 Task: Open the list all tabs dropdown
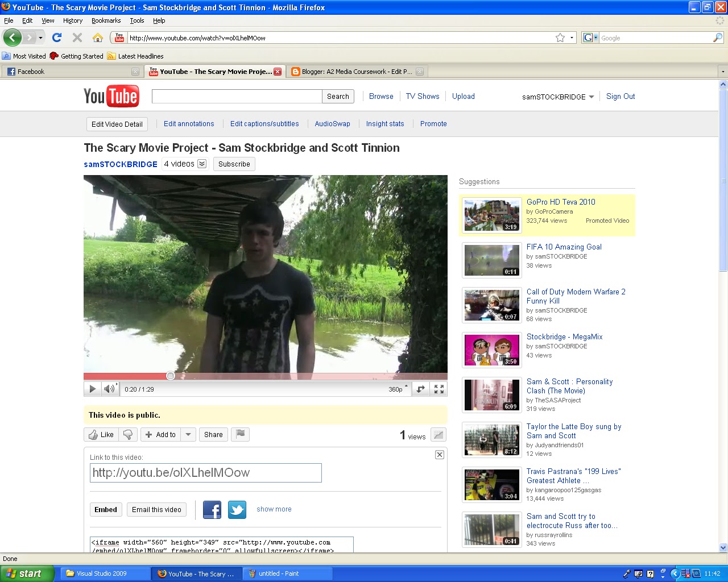(x=723, y=72)
